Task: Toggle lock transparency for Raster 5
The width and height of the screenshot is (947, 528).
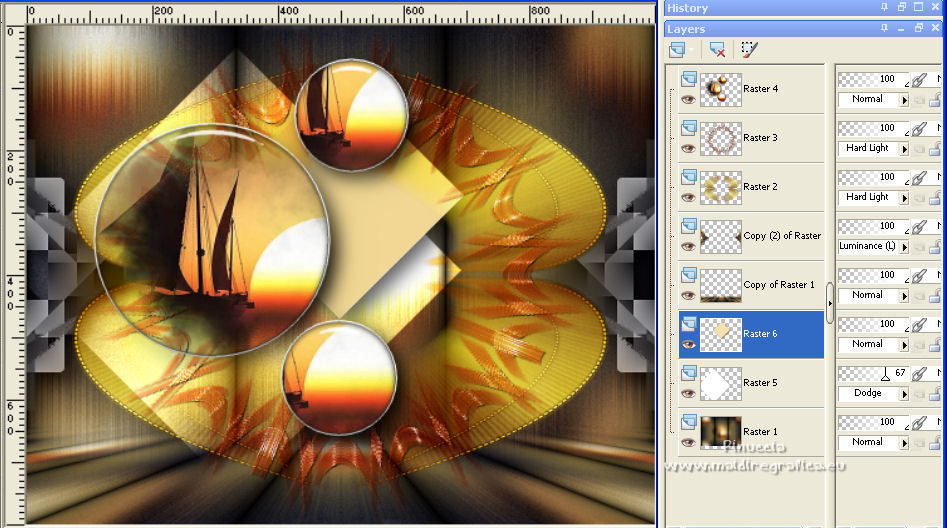Action: (935, 394)
